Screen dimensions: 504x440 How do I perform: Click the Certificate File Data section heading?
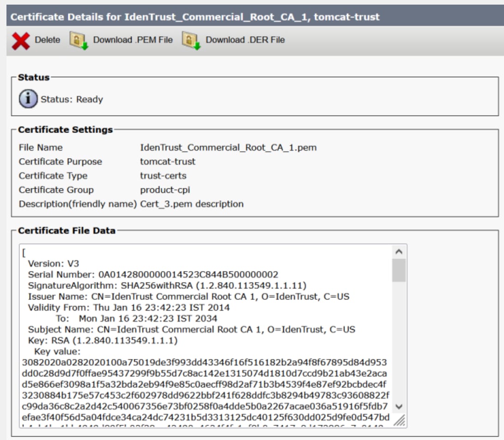point(67,230)
